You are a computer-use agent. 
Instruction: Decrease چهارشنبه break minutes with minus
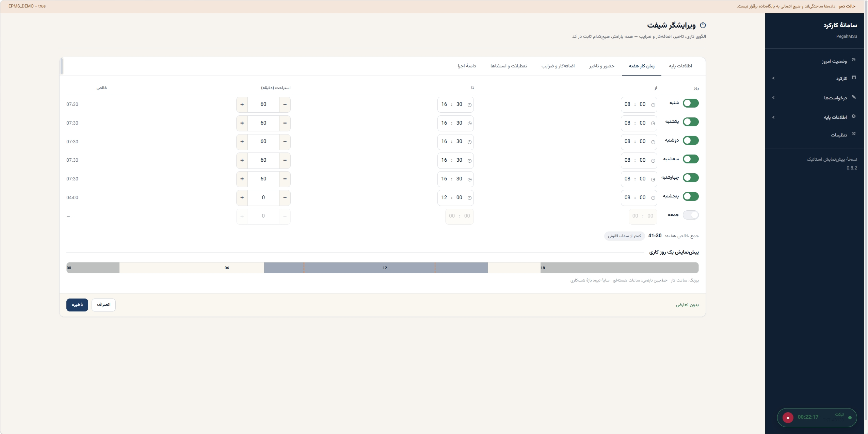(285, 179)
